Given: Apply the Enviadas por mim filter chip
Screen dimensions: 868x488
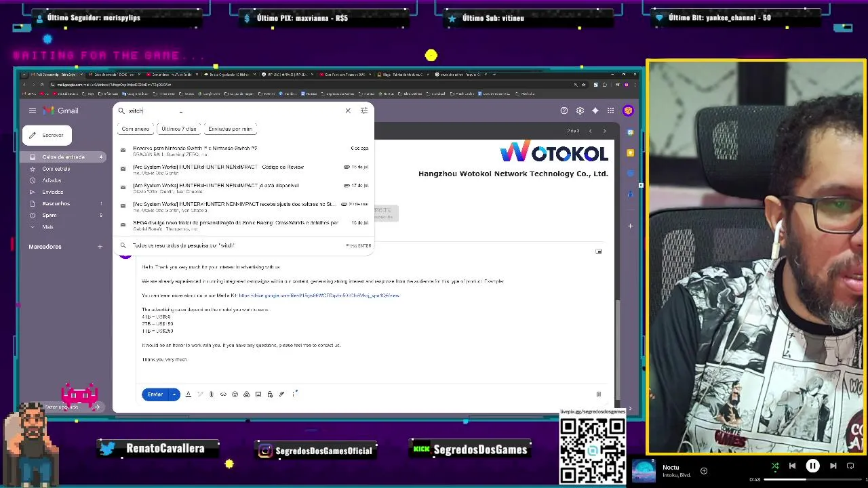Looking at the screenshot, I should click(x=230, y=129).
